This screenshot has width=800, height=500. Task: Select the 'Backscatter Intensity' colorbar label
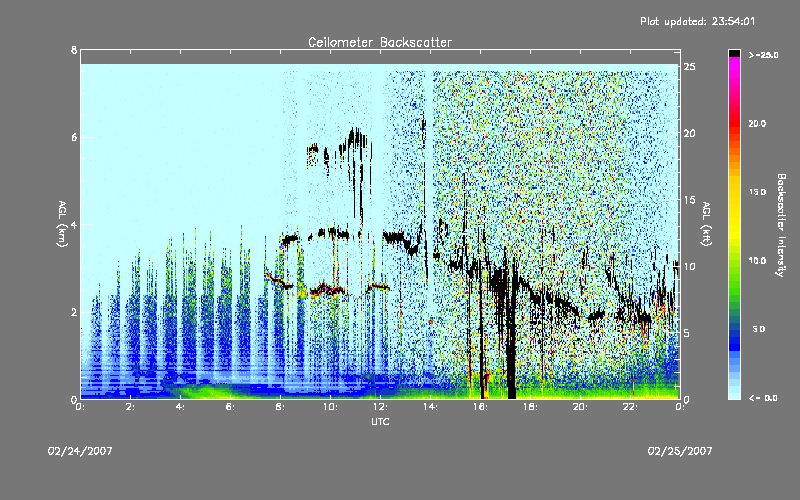point(781,225)
